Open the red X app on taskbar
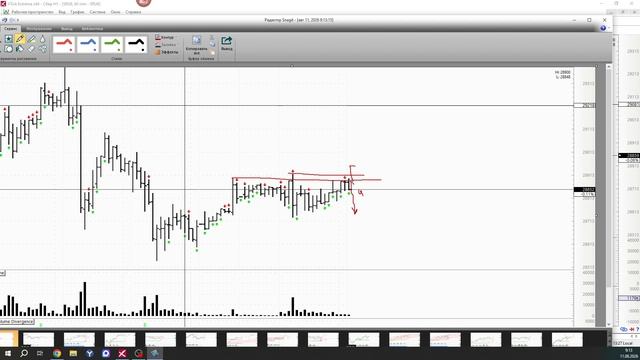Image resolution: width=640 pixels, height=360 pixels. (122, 353)
